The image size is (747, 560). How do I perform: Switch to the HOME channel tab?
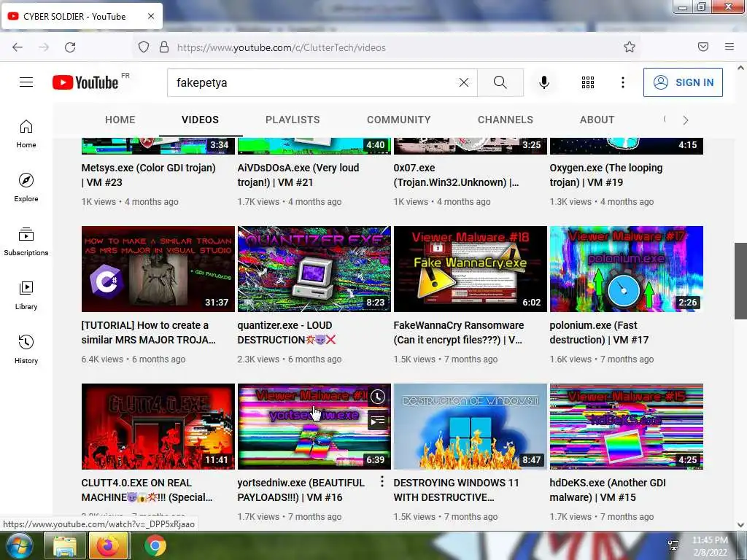click(120, 120)
